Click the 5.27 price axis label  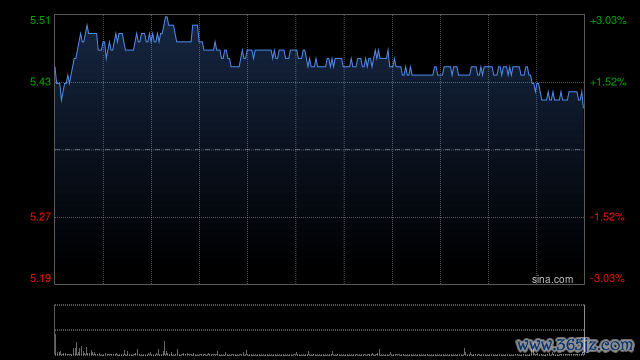40,217
